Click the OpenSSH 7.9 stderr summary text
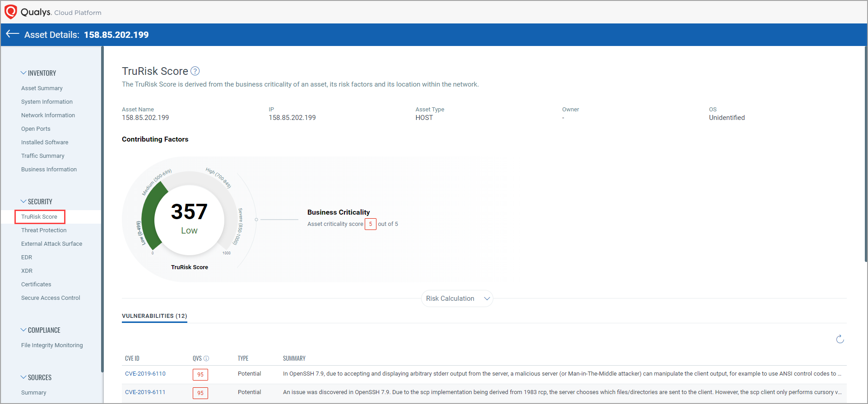Screen dimensions: 868x404 click(x=562, y=374)
